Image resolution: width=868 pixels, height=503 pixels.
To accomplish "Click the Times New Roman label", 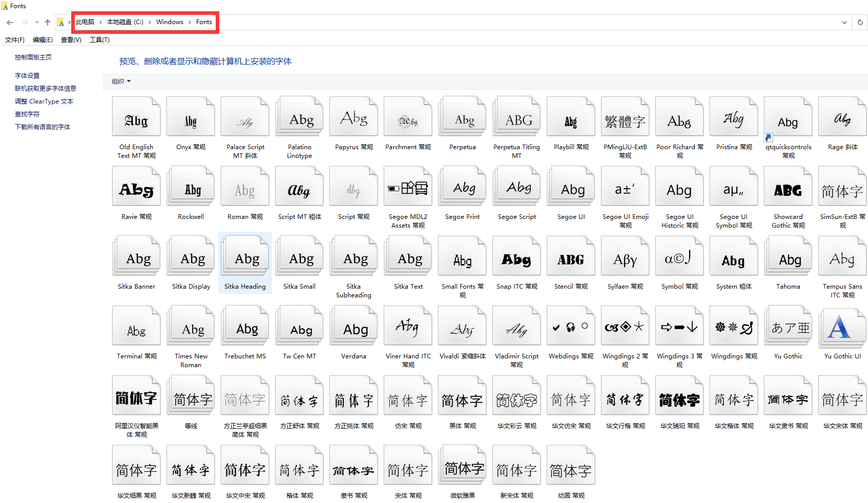I will coord(191,360).
